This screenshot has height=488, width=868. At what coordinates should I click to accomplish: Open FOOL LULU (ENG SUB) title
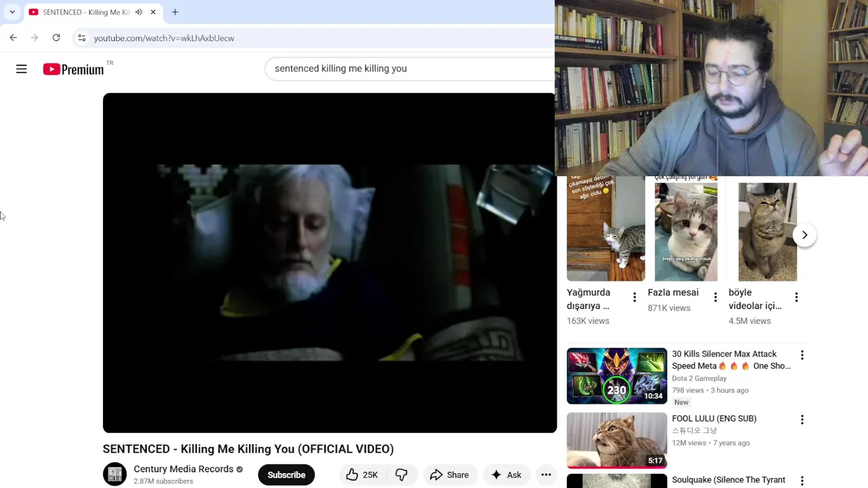(714, 419)
